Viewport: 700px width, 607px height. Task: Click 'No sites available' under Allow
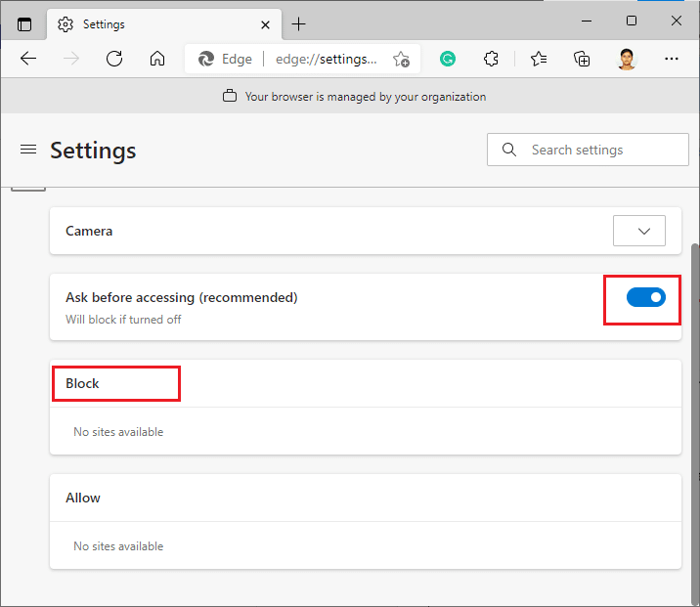point(118,546)
